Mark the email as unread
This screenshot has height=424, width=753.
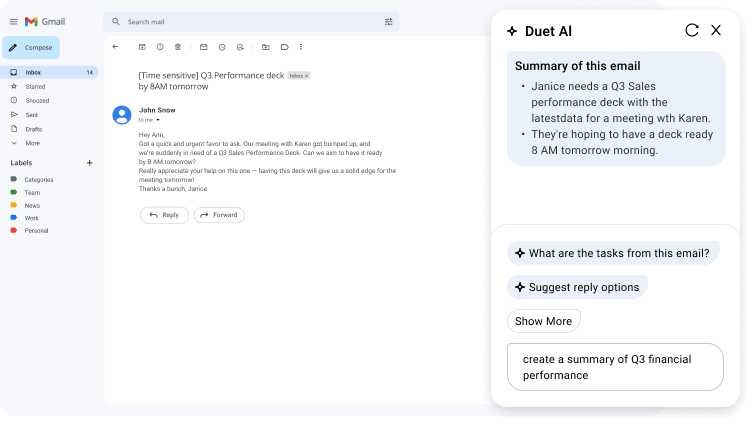click(204, 47)
